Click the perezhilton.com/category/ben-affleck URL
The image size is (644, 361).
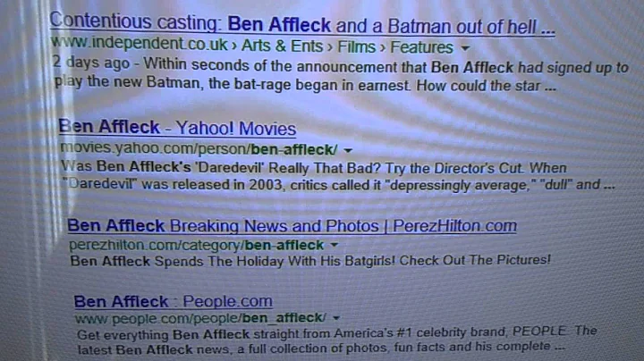coord(197,245)
